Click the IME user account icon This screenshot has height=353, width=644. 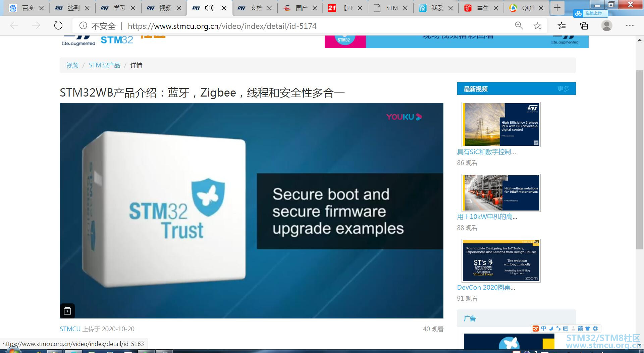click(x=573, y=329)
